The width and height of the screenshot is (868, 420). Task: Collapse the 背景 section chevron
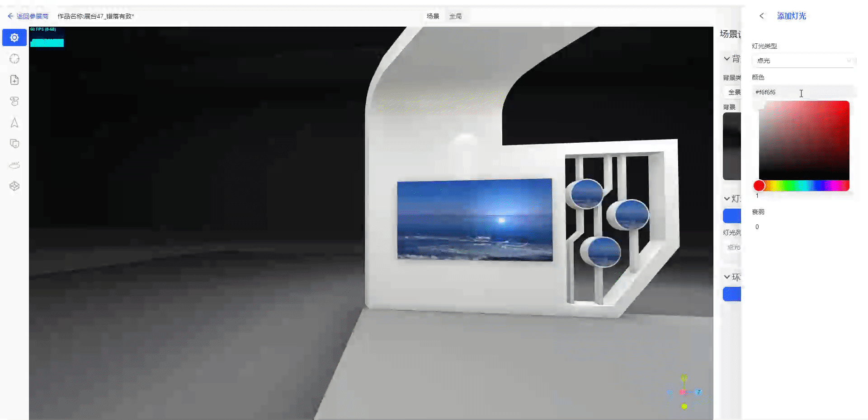coord(726,59)
